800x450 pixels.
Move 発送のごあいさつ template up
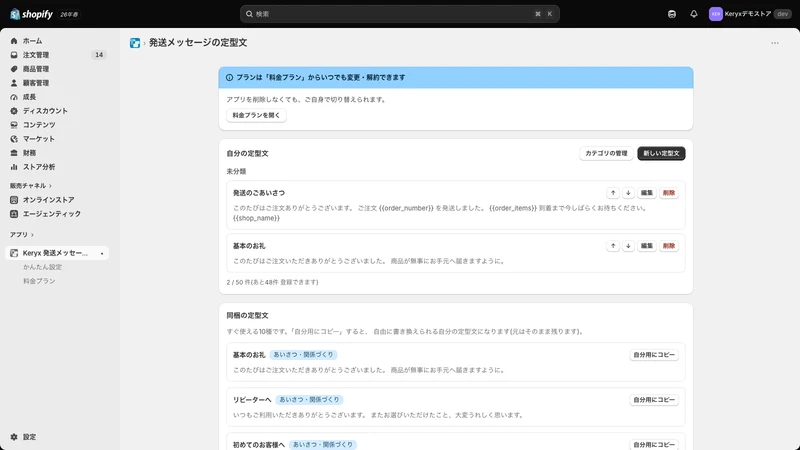(x=613, y=193)
